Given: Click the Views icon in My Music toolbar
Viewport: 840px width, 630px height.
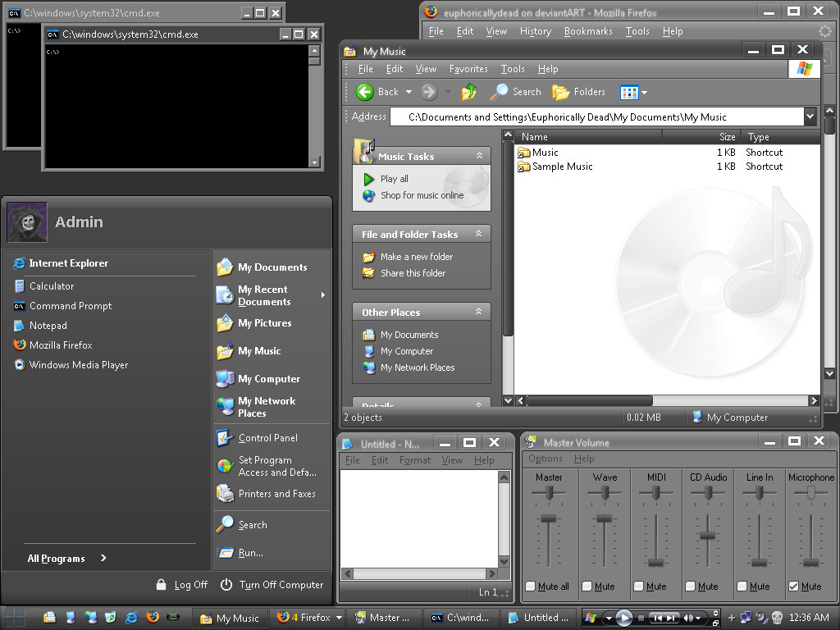Looking at the screenshot, I should click(x=629, y=93).
